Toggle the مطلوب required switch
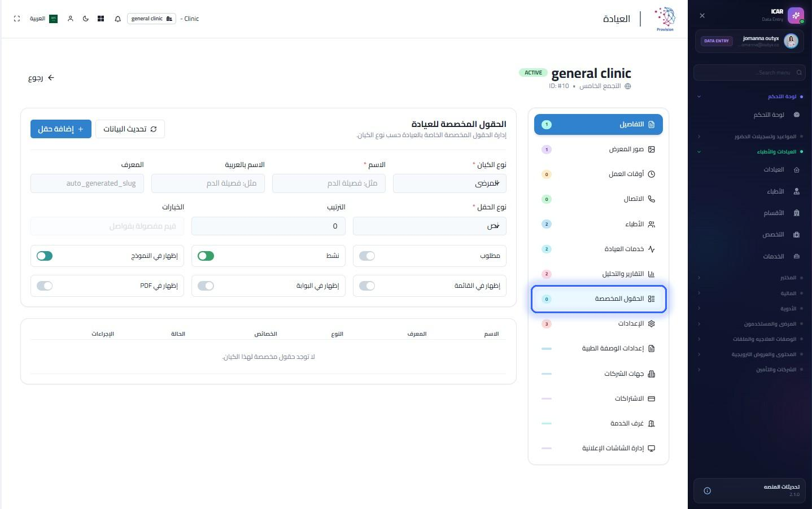The image size is (812, 509). click(367, 256)
